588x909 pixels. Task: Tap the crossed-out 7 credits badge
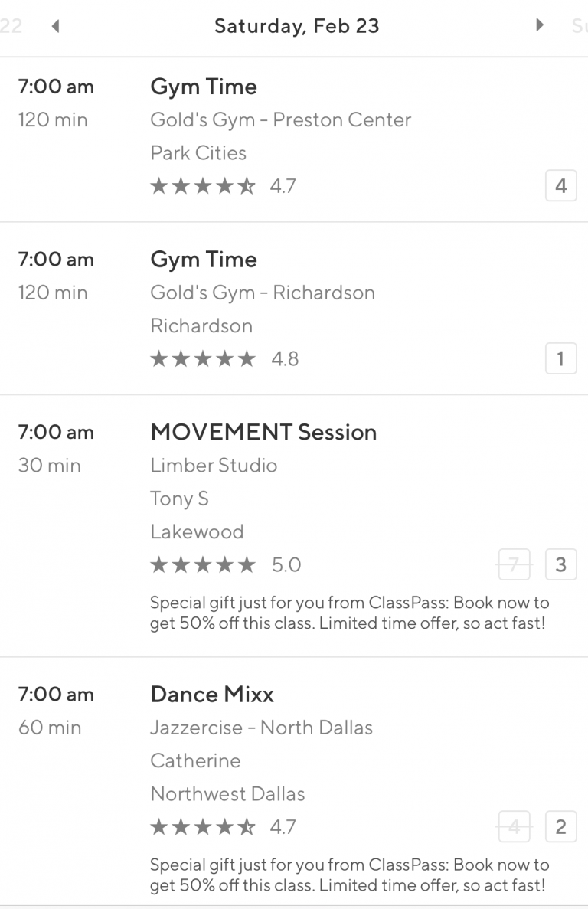tap(514, 565)
